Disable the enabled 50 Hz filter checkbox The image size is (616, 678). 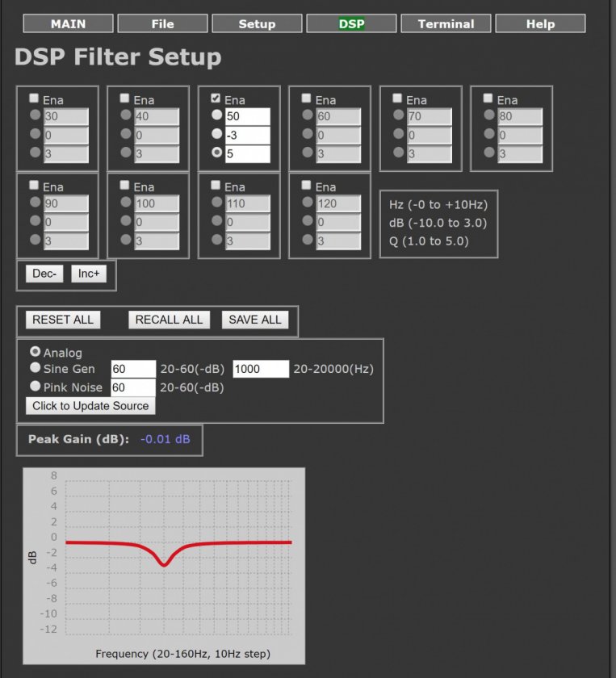pos(216,98)
